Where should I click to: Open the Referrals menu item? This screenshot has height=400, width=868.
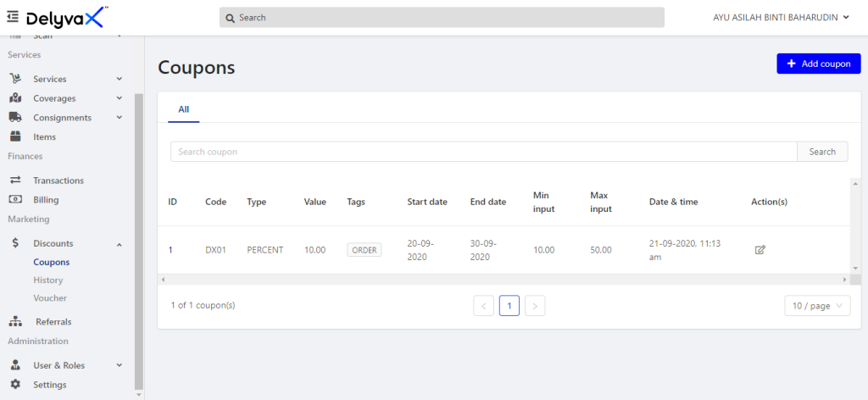tap(53, 321)
